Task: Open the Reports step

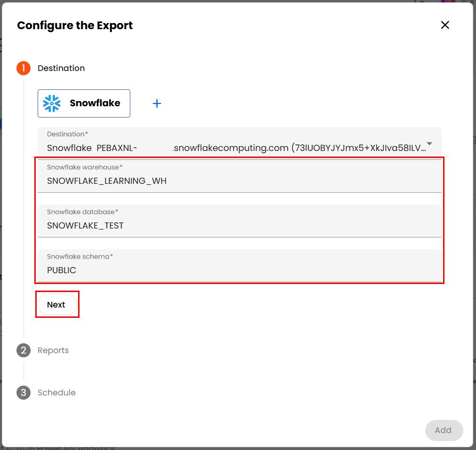Action: pyautogui.click(x=53, y=350)
